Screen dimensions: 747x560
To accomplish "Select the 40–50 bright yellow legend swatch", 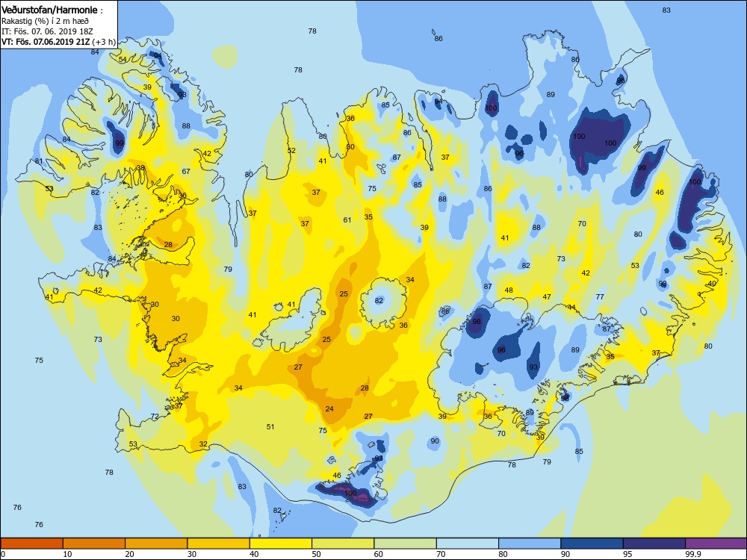I will [281, 544].
